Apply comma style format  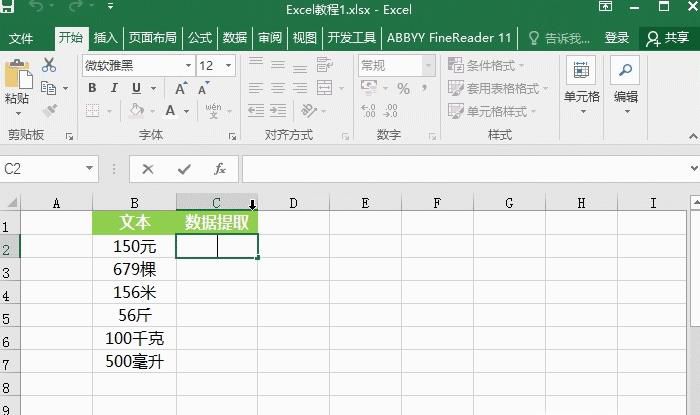point(424,88)
